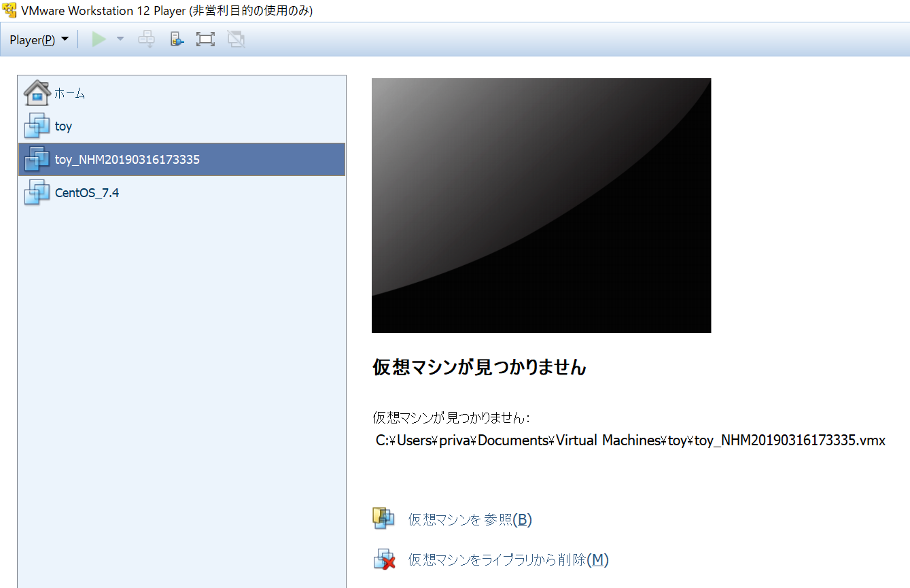
Task: Open the Player(P) menu
Action: click(x=39, y=39)
